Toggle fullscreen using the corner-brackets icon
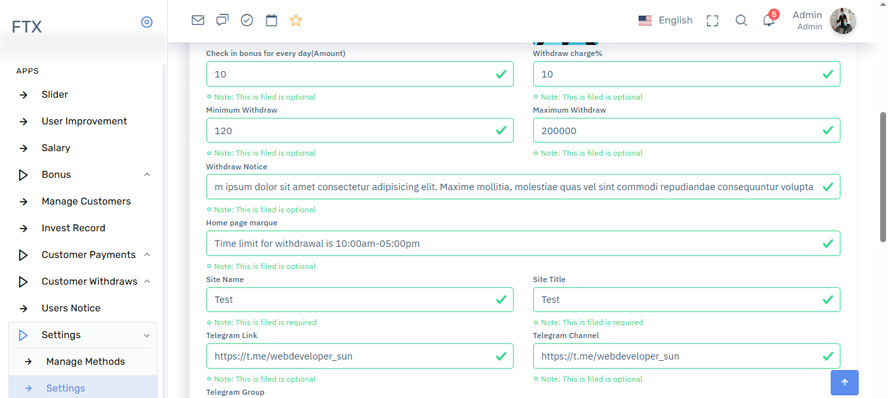Image resolution: width=888 pixels, height=398 pixels. point(712,21)
